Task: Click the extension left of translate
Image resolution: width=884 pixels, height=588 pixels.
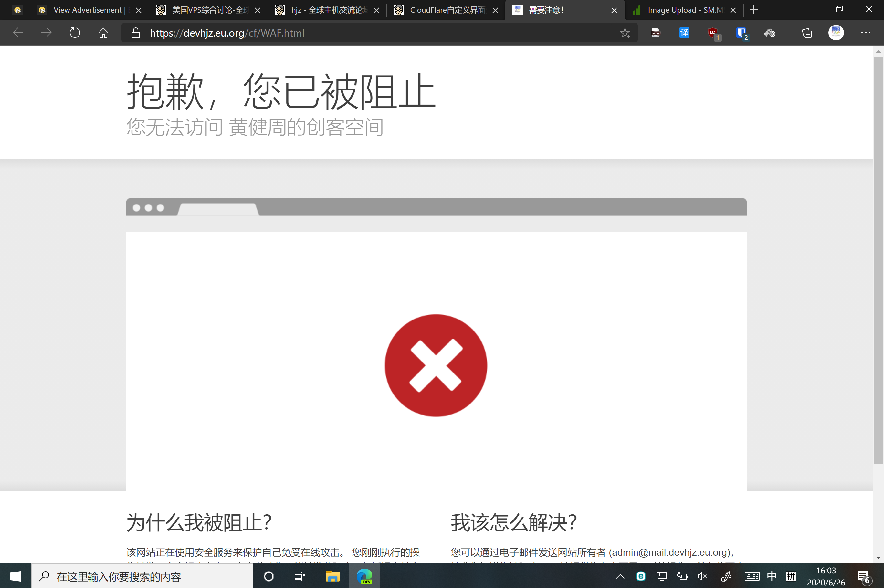Action: click(x=656, y=33)
